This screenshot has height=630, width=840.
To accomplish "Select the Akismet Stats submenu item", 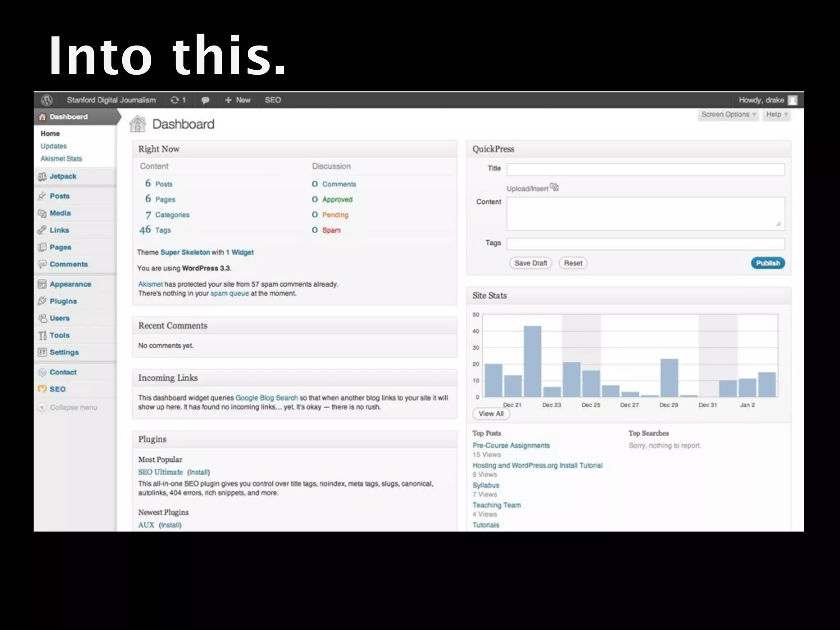I will (x=61, y=159).
